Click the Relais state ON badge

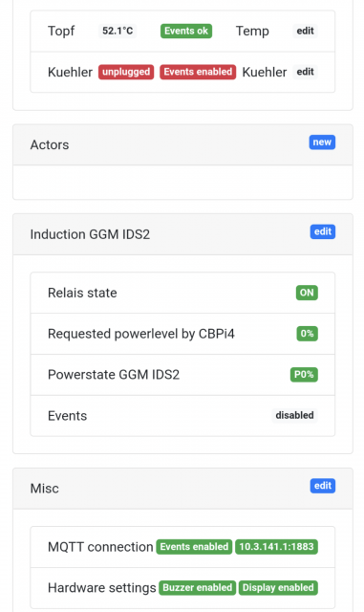pyautogui.click(x=307, y=293)
